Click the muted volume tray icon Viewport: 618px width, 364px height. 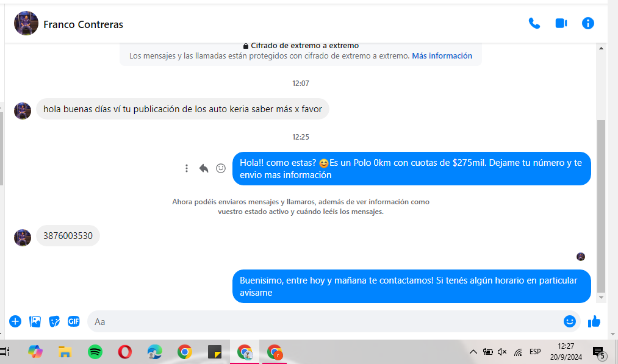pos(502,352)
